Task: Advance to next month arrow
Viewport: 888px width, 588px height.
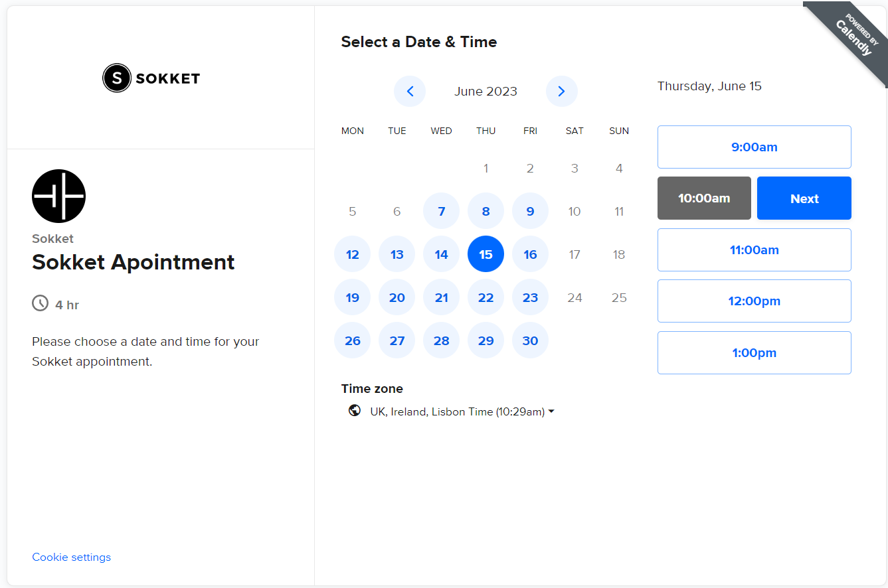Action: [x=561, y=92]
